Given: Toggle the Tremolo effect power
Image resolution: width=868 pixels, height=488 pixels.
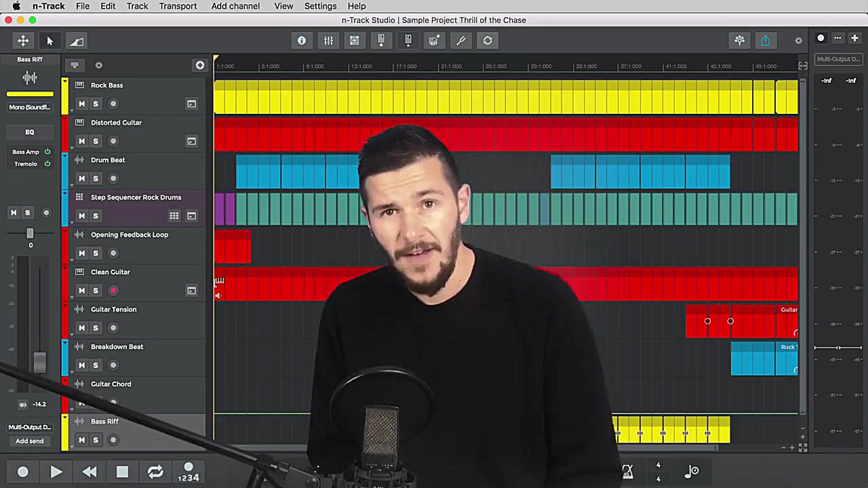Looking at the screenshot, I should pyautogui.click(x=47, y=163).
